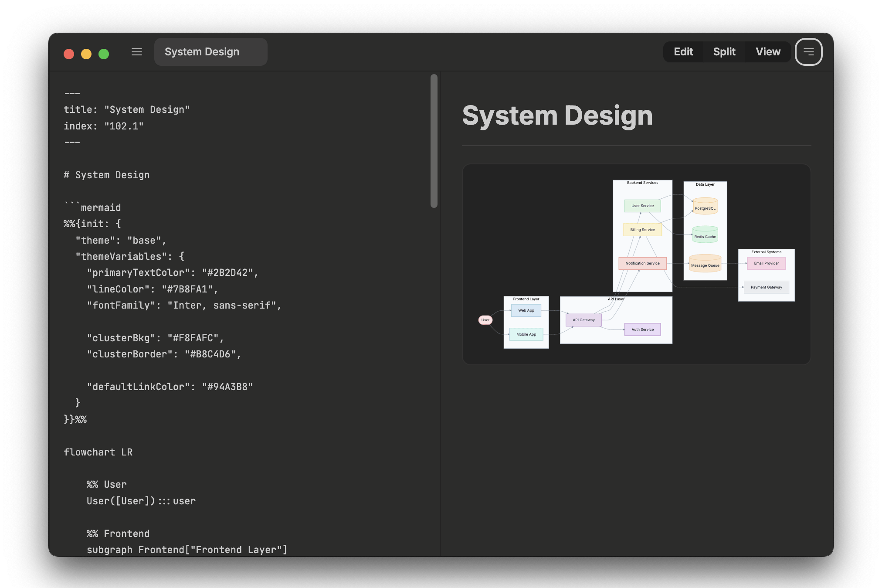Click the Message Queue diagram node

tap(705, 264)
